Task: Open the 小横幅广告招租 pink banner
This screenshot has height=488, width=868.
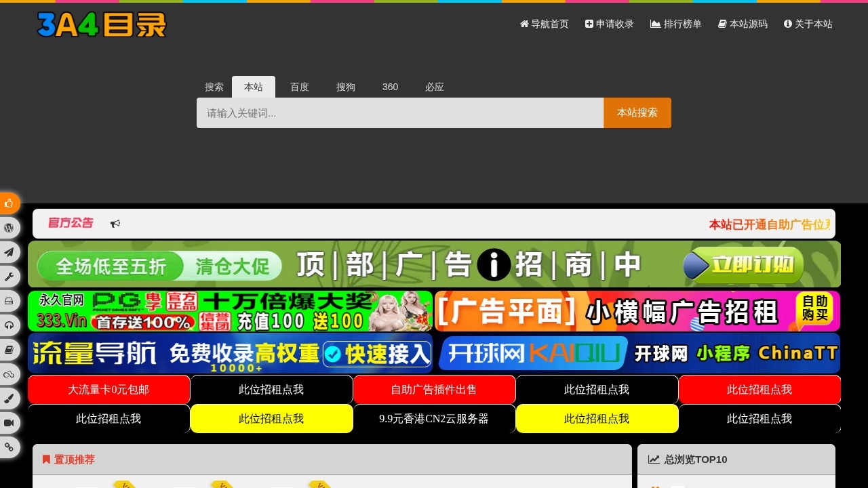Action: [637, 311]
